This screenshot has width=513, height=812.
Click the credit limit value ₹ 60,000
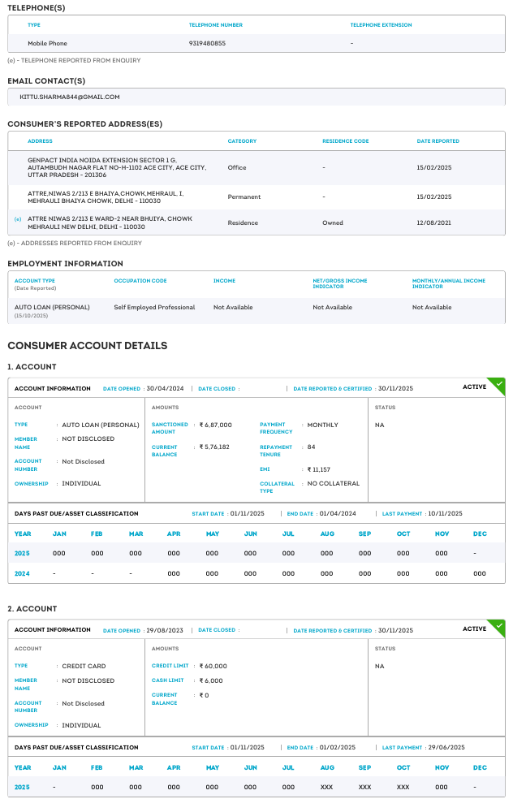(213, 666)
